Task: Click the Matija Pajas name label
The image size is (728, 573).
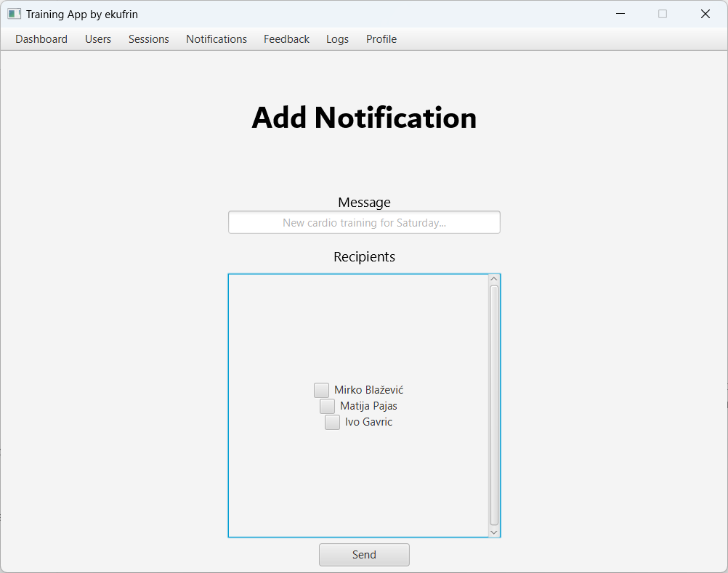Action: point(368,406)
